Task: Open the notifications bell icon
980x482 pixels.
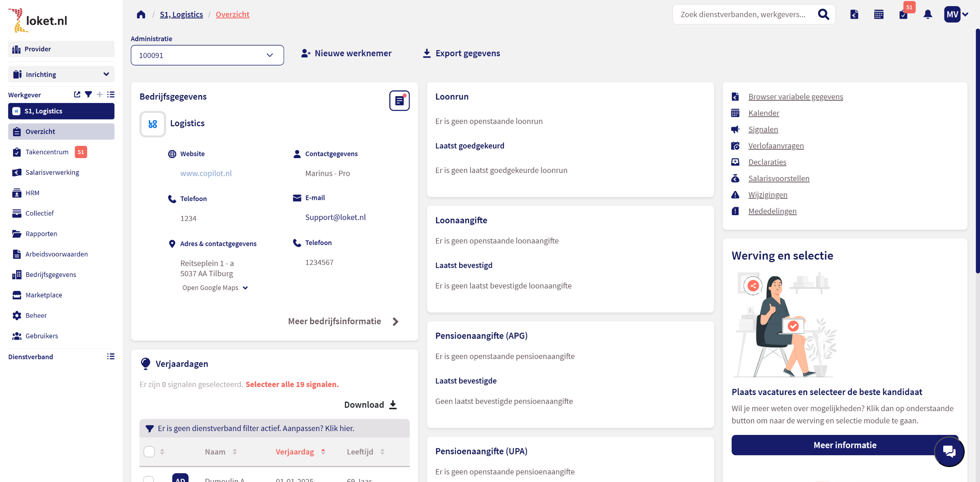Action: [928, 15]
